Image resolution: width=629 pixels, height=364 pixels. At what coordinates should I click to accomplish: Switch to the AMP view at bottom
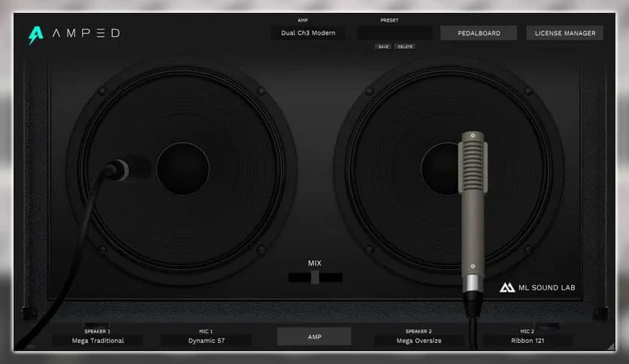coord(314,337)
